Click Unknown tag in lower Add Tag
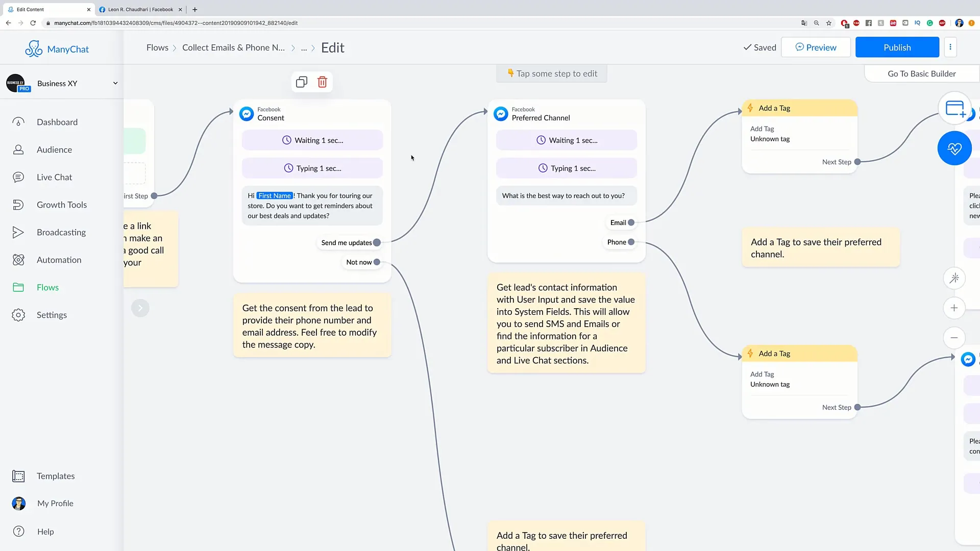This screenshot has width=980, height=551. coord(770,384)
